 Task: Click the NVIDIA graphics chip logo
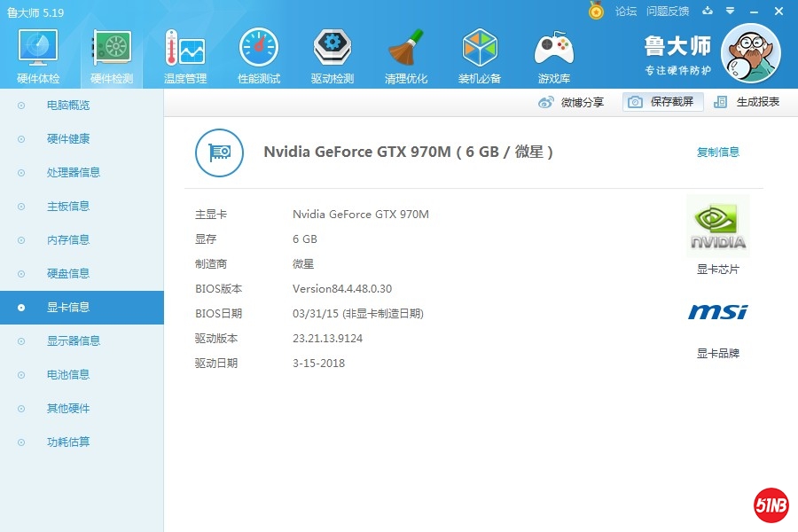pos(717,226)
